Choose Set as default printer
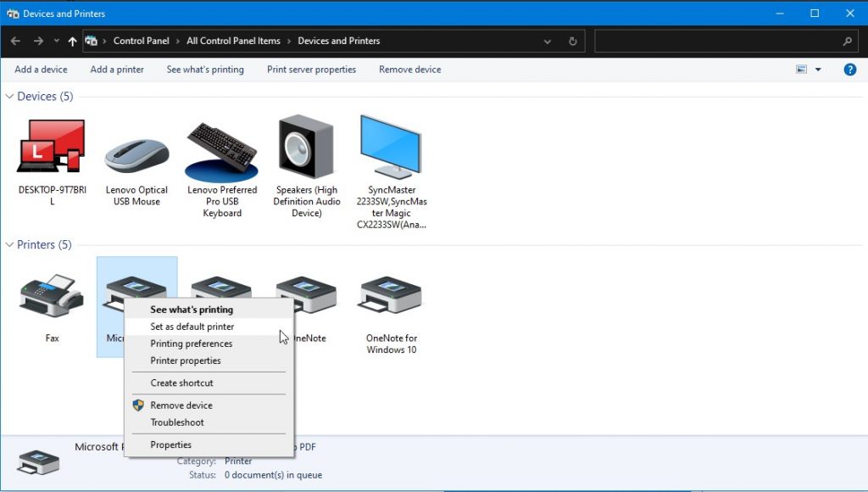868x492 pixels. [209, 327]
